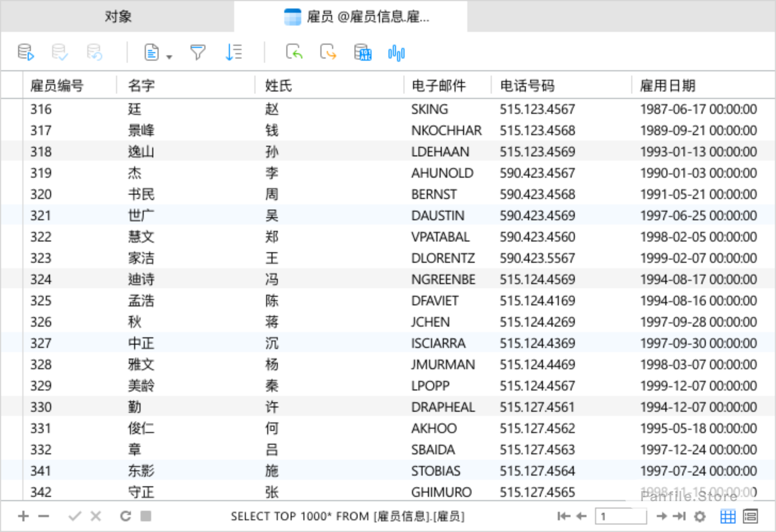Click the Begin Transaction toolbar icon
Screen dimensions: 776x532
point(26,52)
